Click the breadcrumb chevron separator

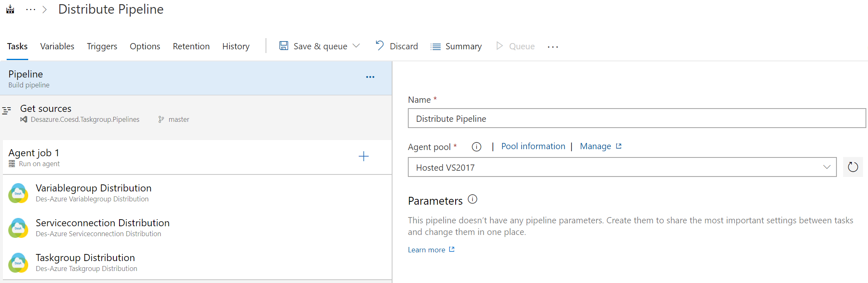[44, 9]
